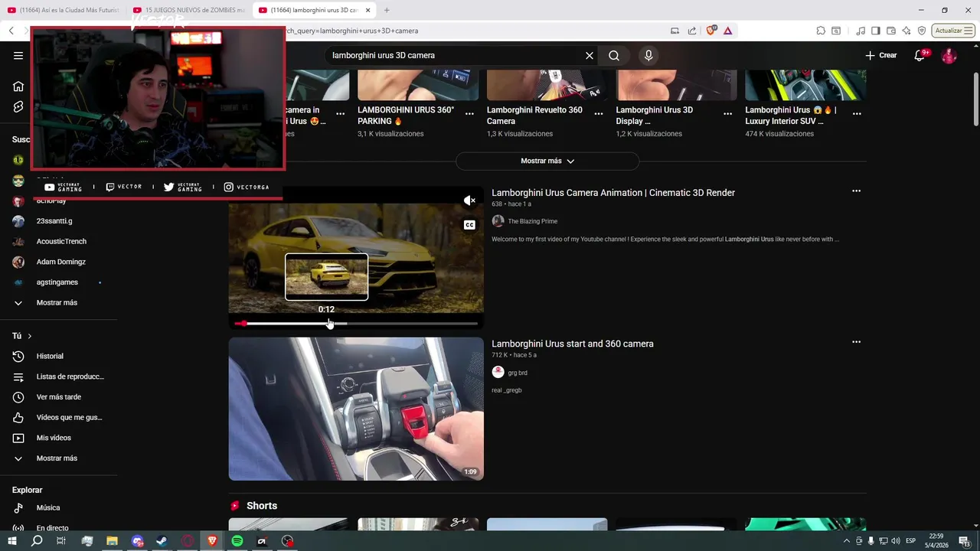This screenshot has height=551, width=980.
Task: Open options for Urus start and 360 camera video
Action: [856, 342]
